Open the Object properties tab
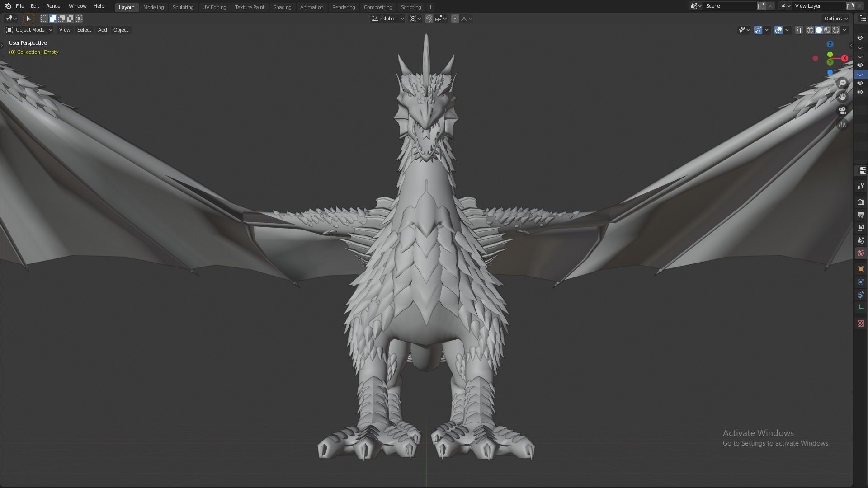The image size is (868, 488). 861,269
